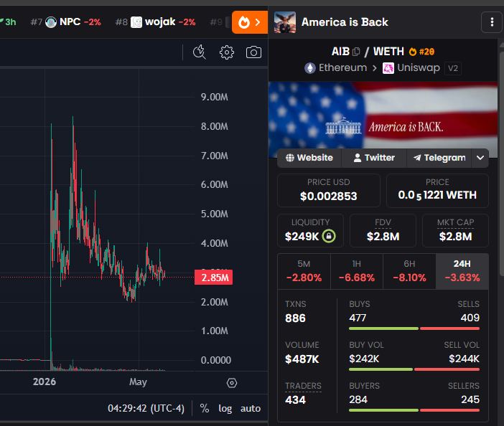Screen dimensions: 504x426
Task: Click the #20 trending rank badge
Action: coord(421,52)
